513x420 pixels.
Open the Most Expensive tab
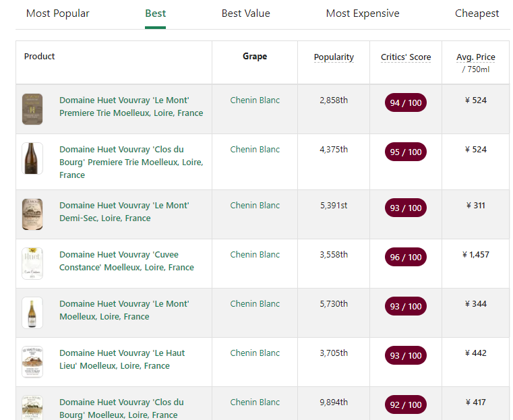pos(362,13)
